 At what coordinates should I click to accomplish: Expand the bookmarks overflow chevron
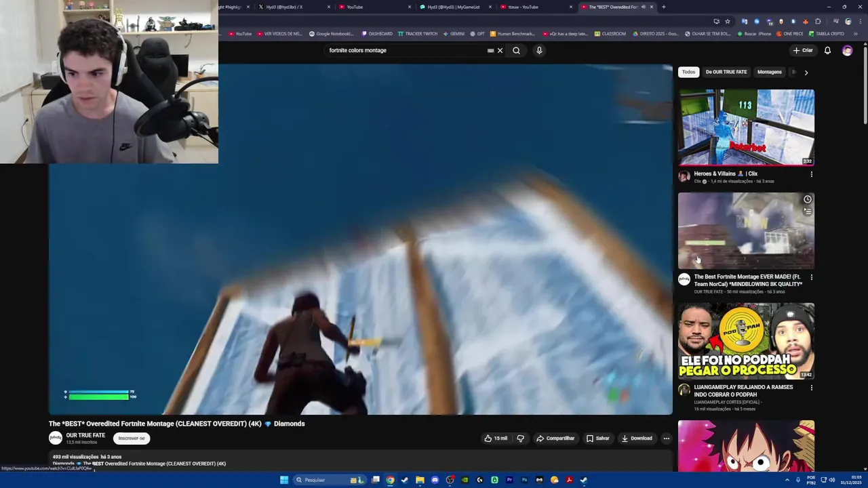click(854, 34)
